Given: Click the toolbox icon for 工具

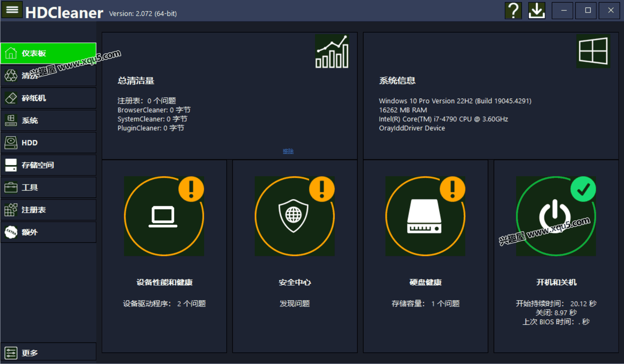Looking at the screenshot, I should pyautogui.click(x=11, y=187).
